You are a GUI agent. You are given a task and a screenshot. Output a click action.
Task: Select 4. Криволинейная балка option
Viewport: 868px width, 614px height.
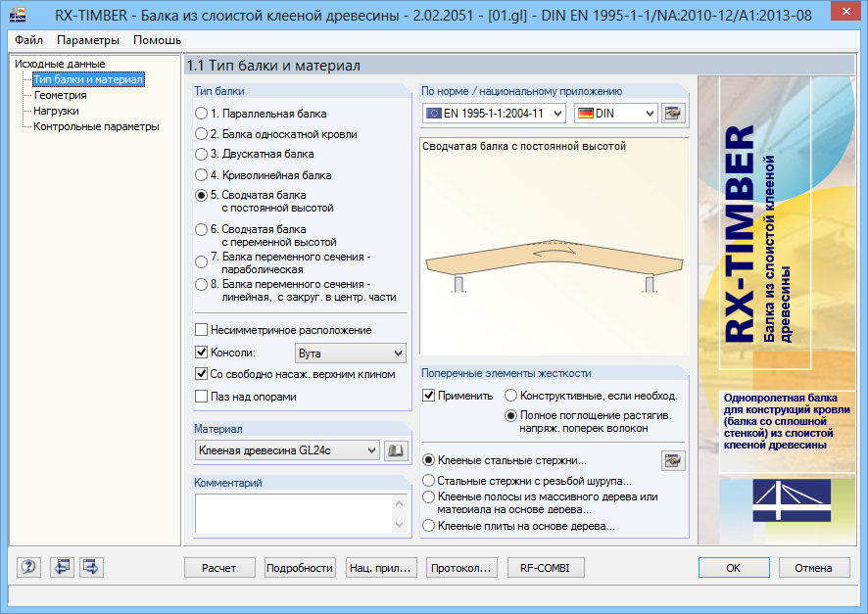(264, 175)
